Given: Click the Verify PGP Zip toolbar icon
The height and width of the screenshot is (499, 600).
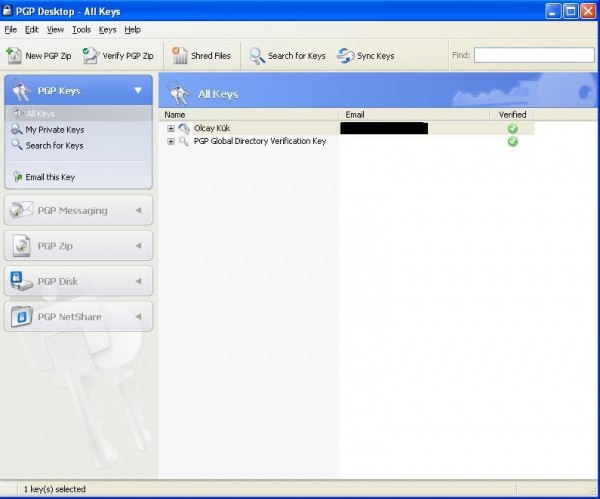Looking at the screenshot, I should [x=91, y=55].
